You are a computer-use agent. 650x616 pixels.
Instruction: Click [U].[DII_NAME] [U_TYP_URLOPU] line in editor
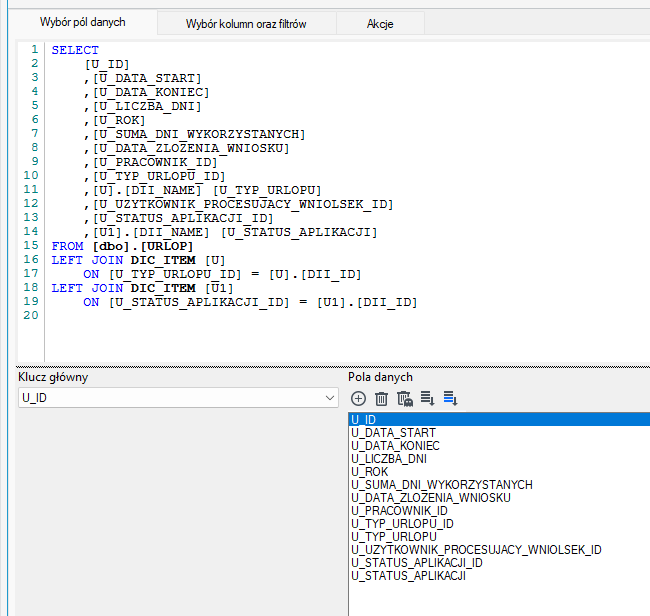pos(203,190)
